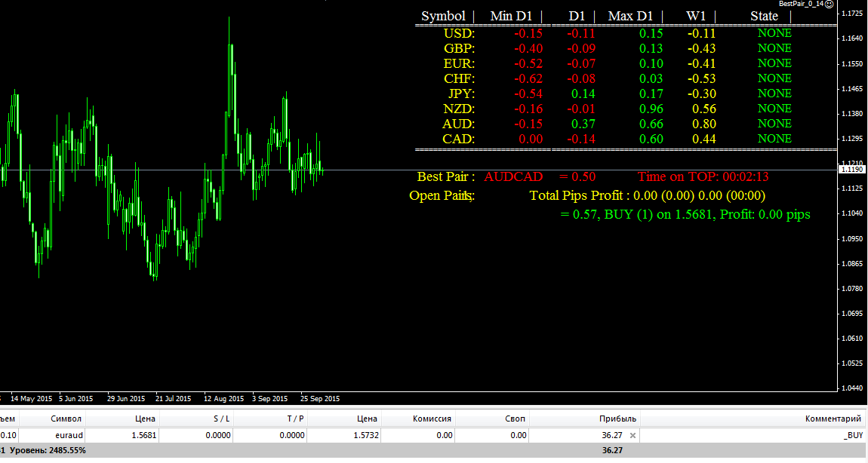Click the 25 Sep 2015 date on time axis

tap(320, 398)
